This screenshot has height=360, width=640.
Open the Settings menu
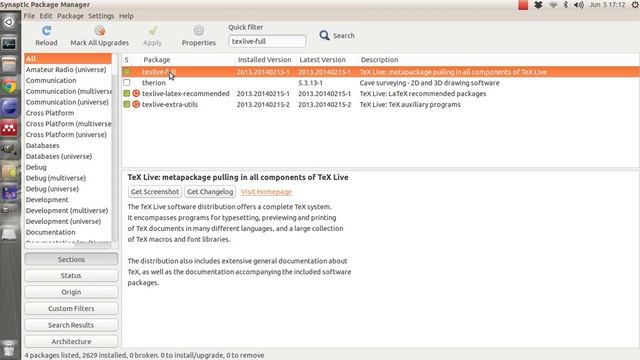point(101,16)
